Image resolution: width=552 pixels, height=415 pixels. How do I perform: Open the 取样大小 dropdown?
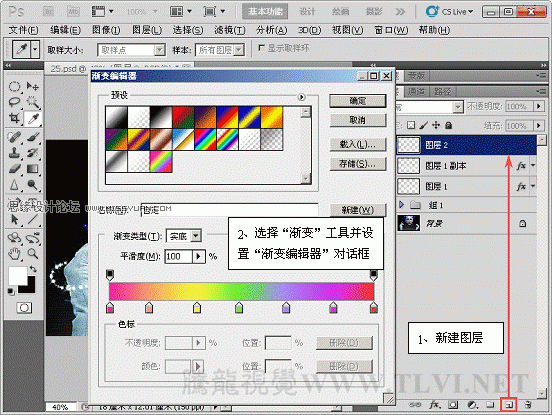point(160,50)
